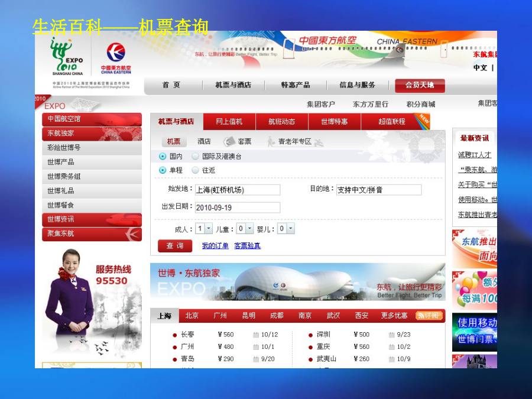Switch to 超值联程 tab
Screen dimensions: 532x399
pos(392,122)
